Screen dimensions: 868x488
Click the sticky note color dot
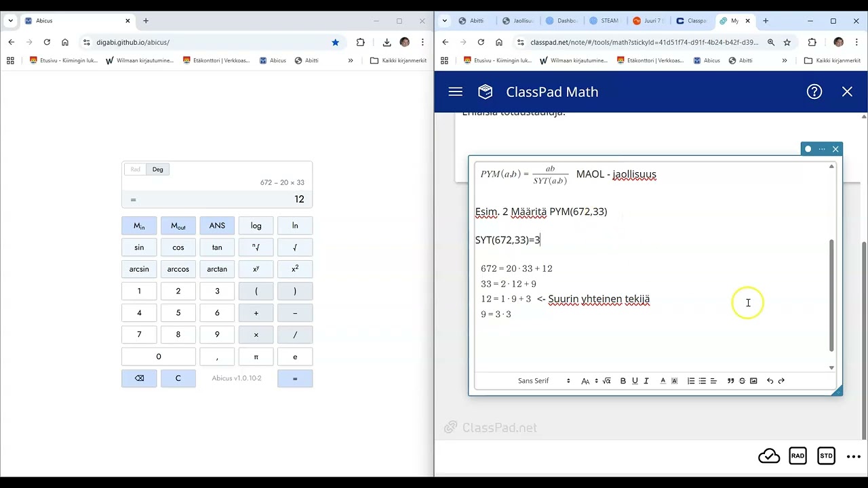tap(808, 149)
